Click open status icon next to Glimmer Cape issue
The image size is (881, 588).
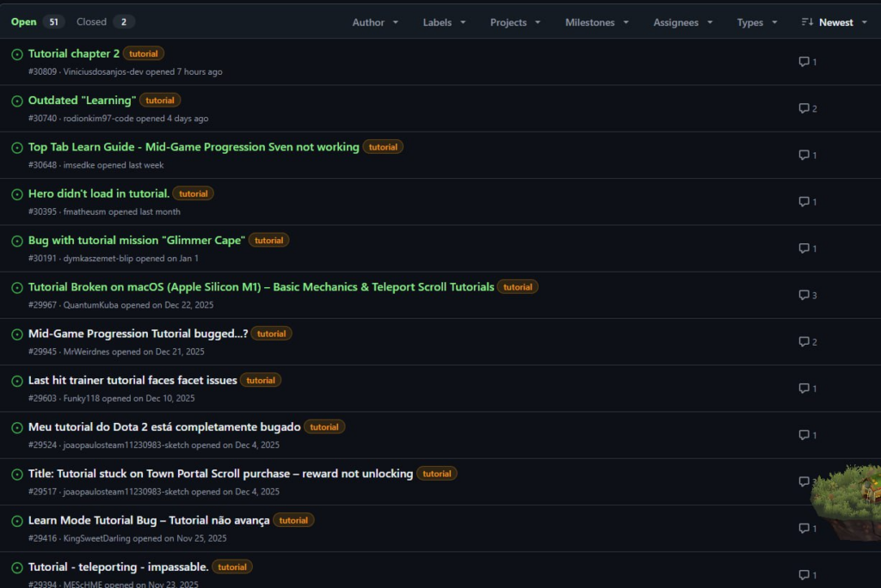[17, 241]
